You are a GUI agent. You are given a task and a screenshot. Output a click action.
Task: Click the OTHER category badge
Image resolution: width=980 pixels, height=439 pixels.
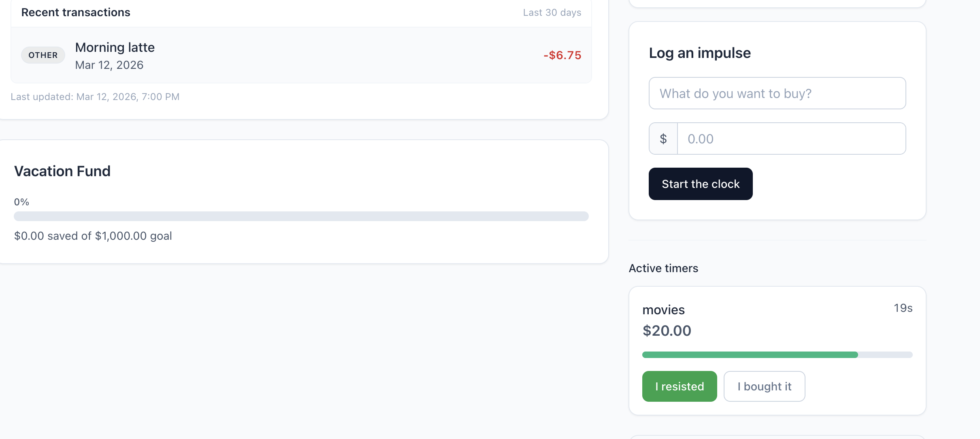click(x=43, y=55)
